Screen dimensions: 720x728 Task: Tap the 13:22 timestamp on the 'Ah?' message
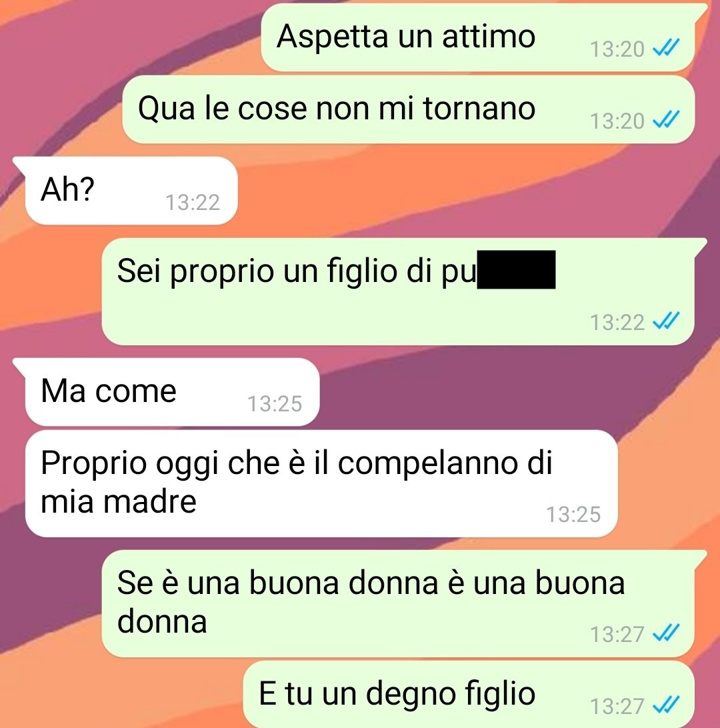(x=193, y=203)
